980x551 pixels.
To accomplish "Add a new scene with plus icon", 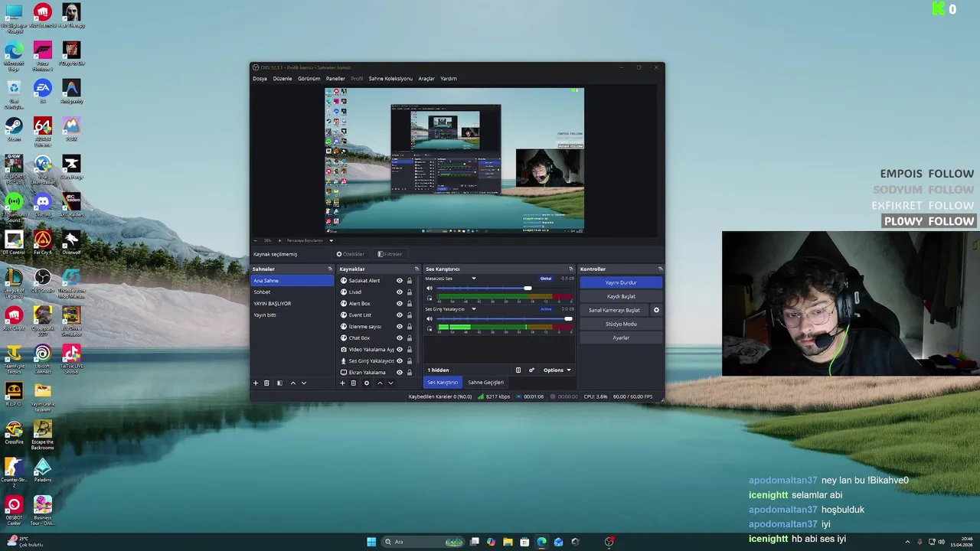I will (x=256, y=383).
